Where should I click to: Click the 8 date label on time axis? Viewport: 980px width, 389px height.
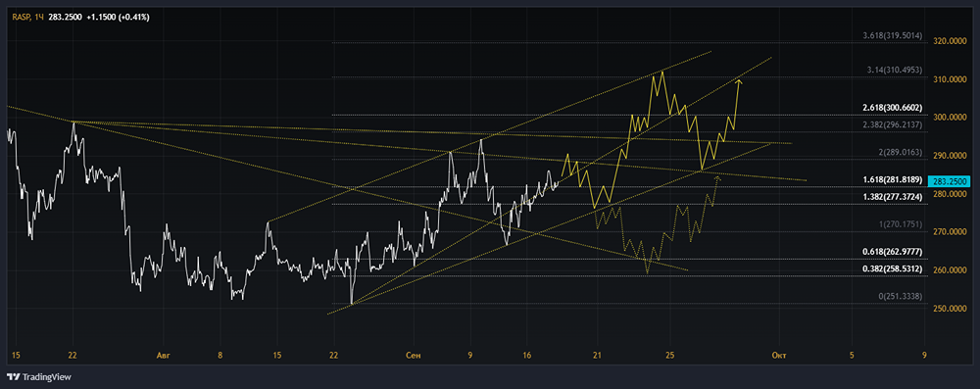[220, 356]
